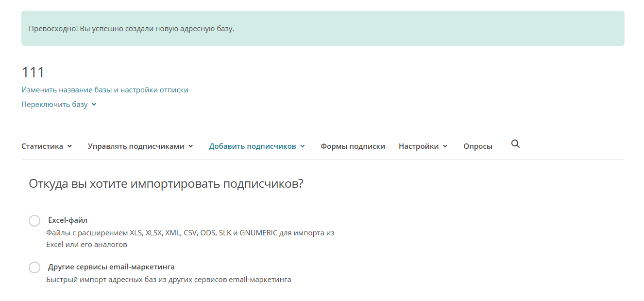Image resolution: width=644 pixels, height=301 pixels.
Task: Click the chevron arrow next to Статистика
Action: [69, 146]
